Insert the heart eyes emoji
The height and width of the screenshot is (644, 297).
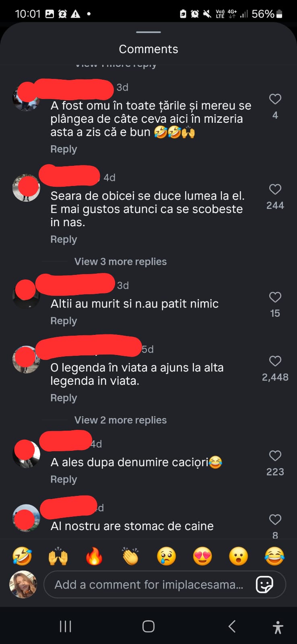[202, 556]
